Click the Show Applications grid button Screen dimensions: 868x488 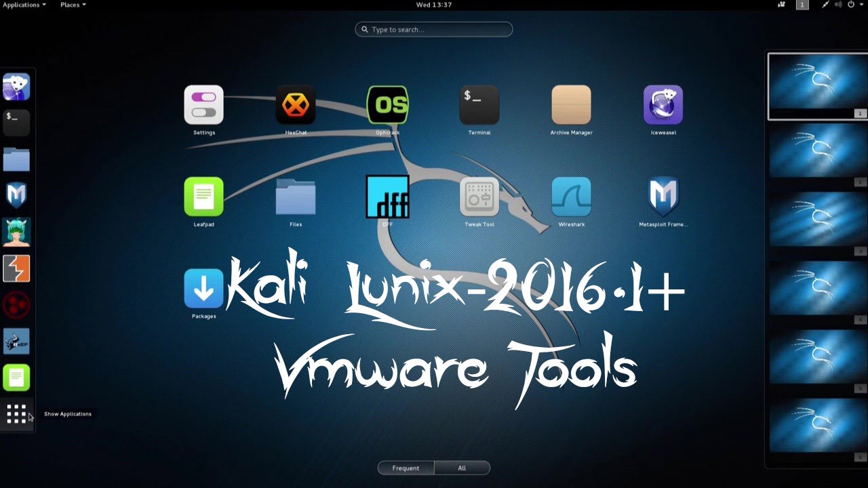point(16,414)
